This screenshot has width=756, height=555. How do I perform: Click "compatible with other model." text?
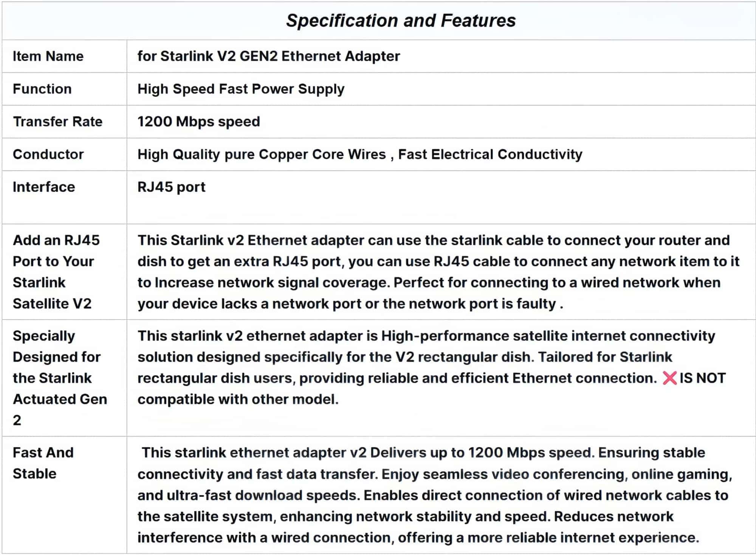point(238,399)
